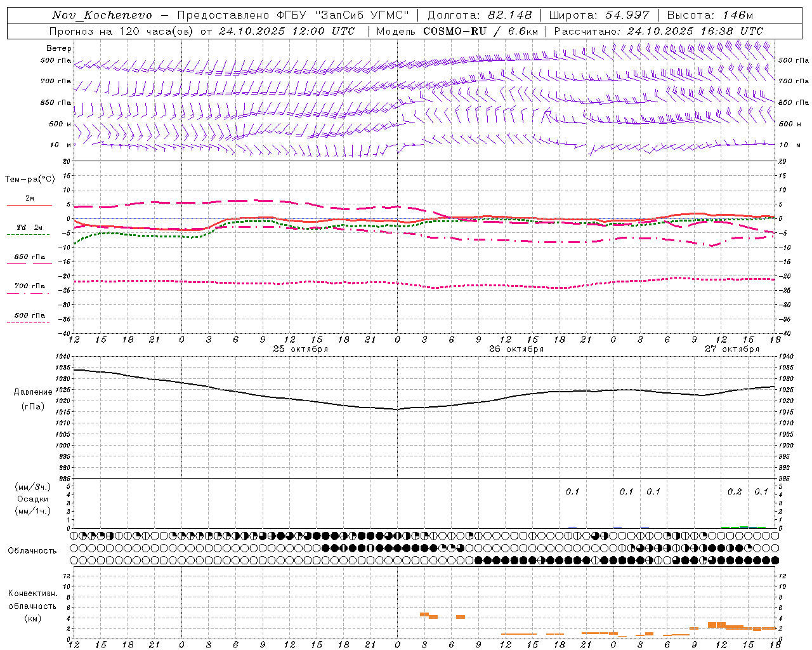Viewport: 812px width, 650px height.
Task: Click the green precipitation bar on 27 октября
Action: point(743,527)
